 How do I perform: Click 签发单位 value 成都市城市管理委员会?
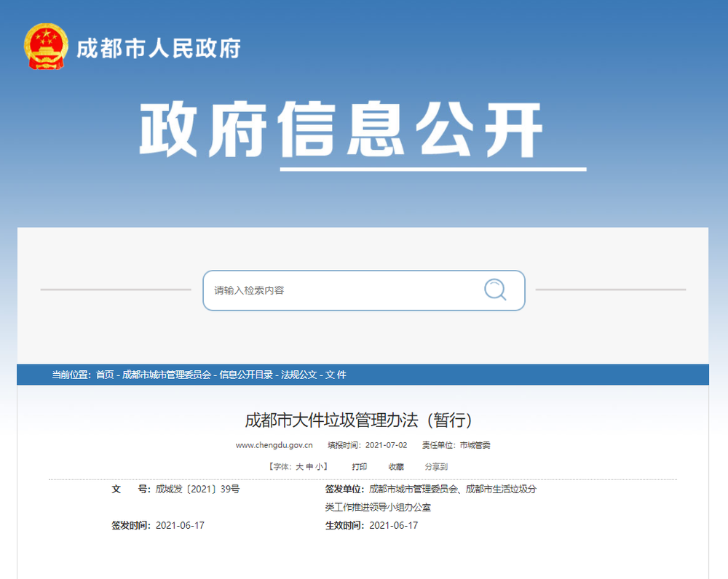(x=413, y=489)
